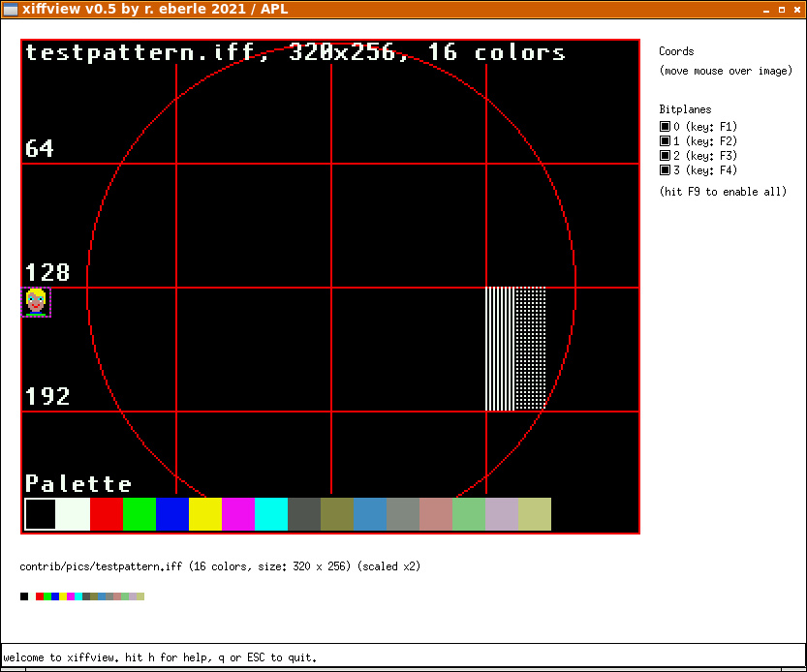
Task: Click the dotted white test pattern
Action: (x=530, y=349)
